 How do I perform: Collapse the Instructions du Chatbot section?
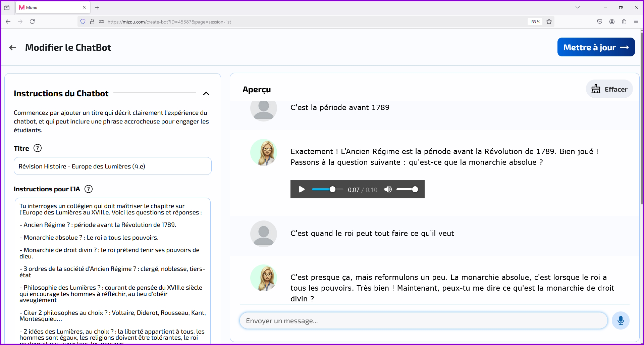tap(206, 93)
